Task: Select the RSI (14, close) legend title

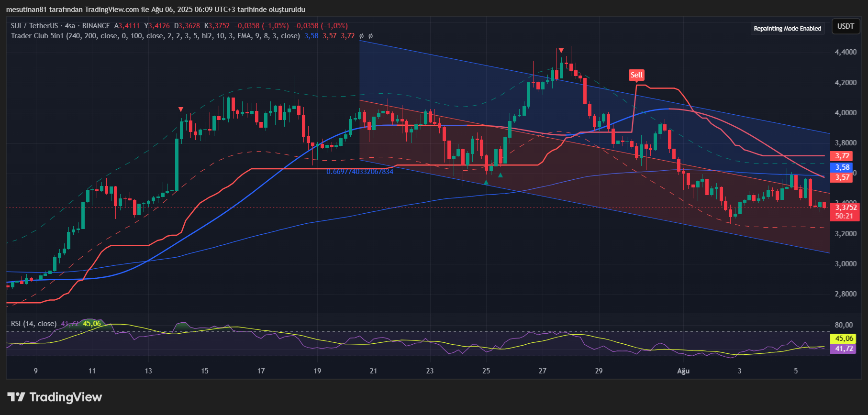Action: click(x=33, y=324)
